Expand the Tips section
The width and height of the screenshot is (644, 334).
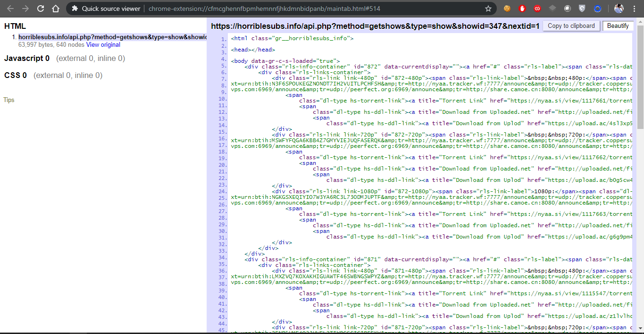(x=8, y=100)
